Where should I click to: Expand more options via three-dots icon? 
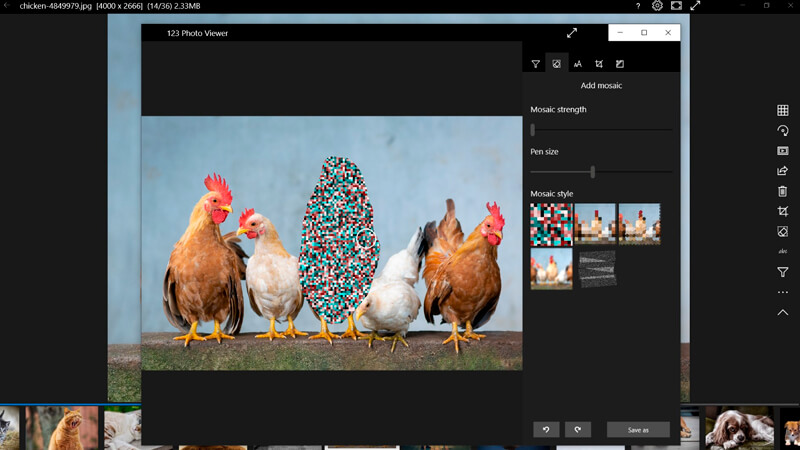tap(783, 293)
